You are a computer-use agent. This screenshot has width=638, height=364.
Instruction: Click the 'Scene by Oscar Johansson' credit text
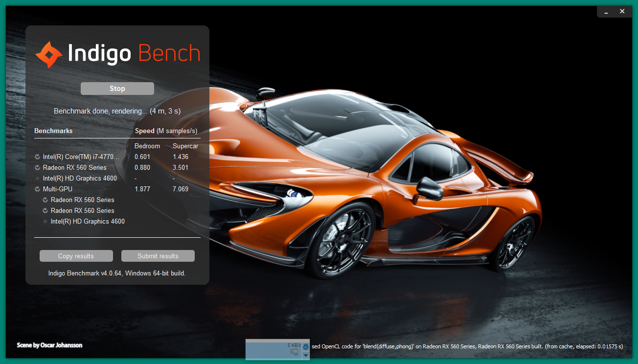point(49,345)
